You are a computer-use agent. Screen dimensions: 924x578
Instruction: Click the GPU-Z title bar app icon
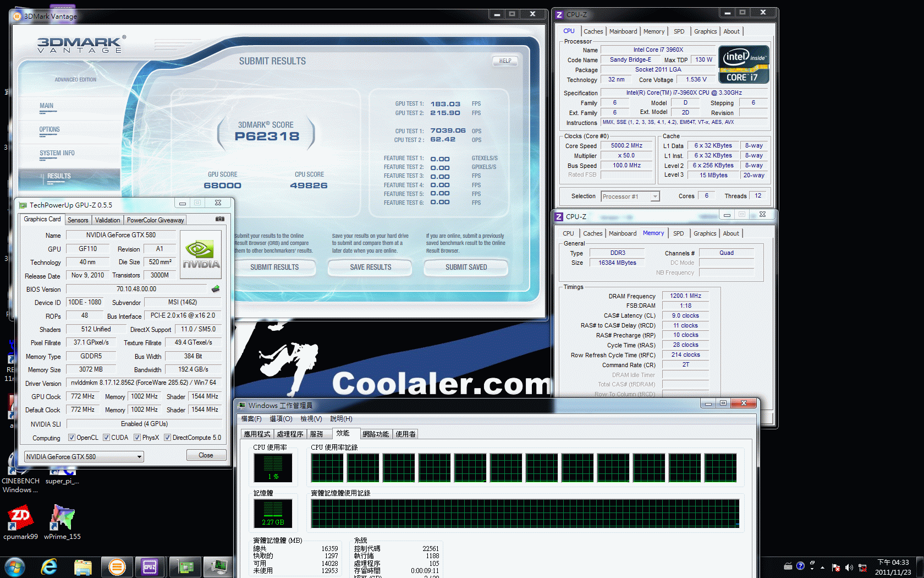click(x=23, y=205)
